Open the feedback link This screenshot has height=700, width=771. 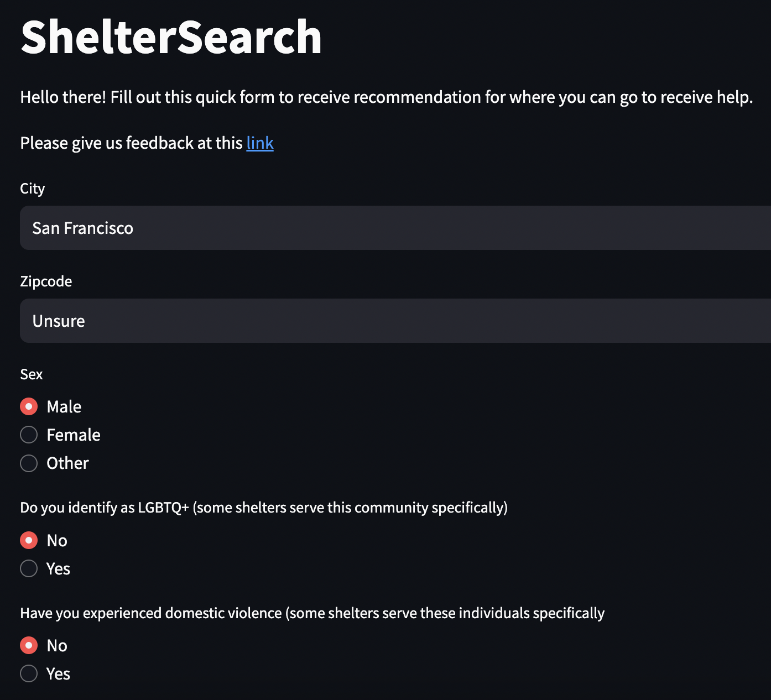[x=260, y=143]
